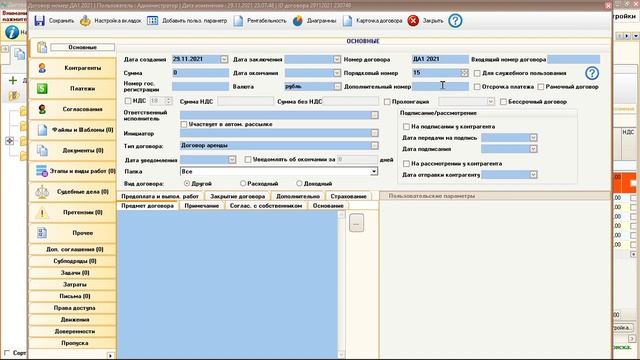Expand the Ответственный исполнитель dropdown

[x=374, y=115]
